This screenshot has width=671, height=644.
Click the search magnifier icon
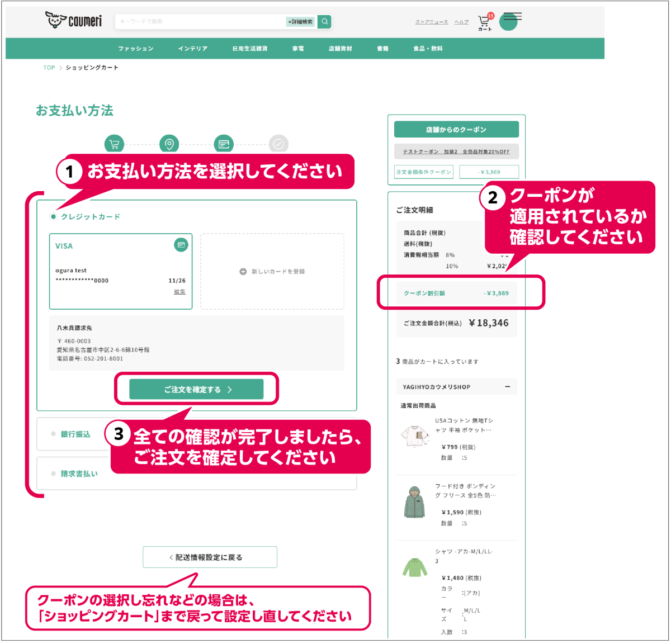pos(324,22)
